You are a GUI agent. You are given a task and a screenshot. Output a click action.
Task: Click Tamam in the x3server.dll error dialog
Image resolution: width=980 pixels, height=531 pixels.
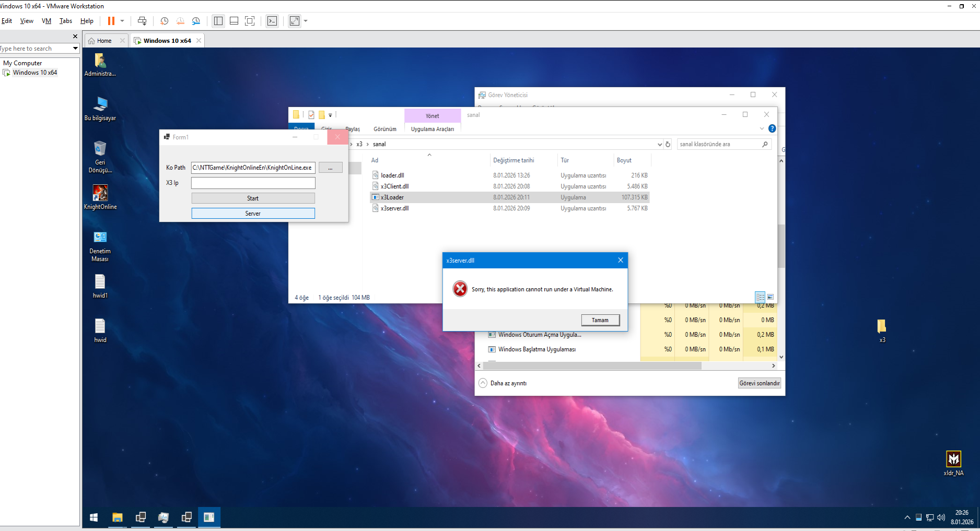600,320
